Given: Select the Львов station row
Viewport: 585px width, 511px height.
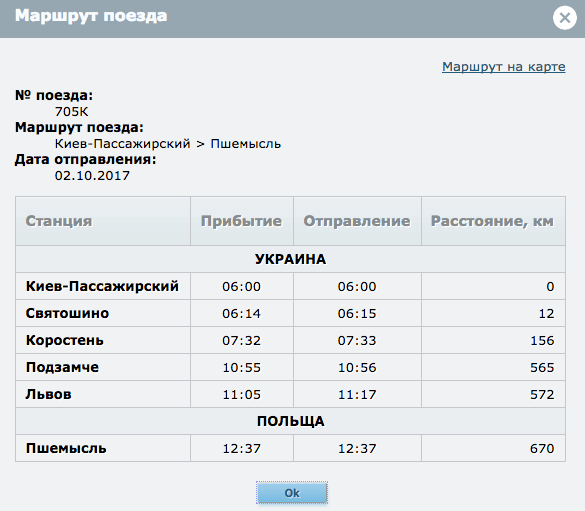Looking at the screenshot, I should tap(290, 394).
